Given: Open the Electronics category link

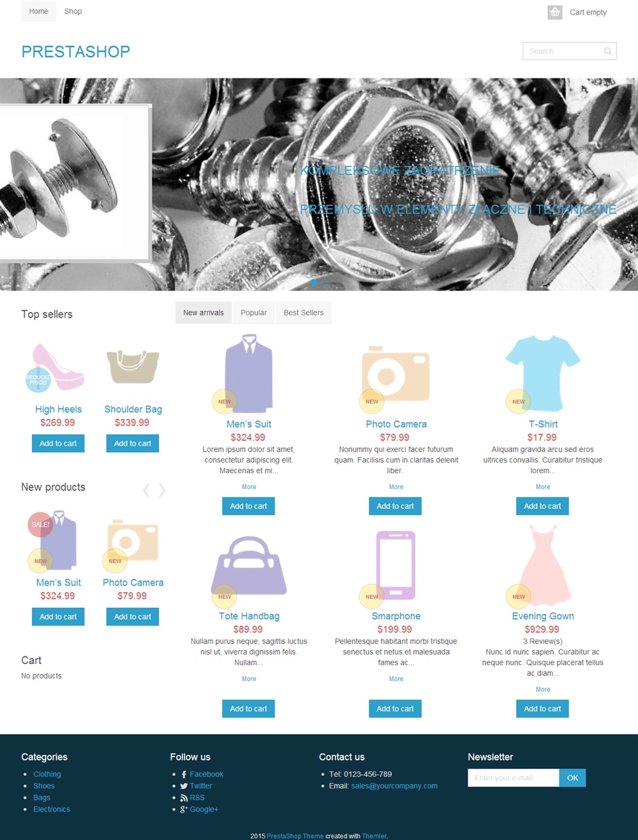Looking at the screenshot, I should click(52, 809).
